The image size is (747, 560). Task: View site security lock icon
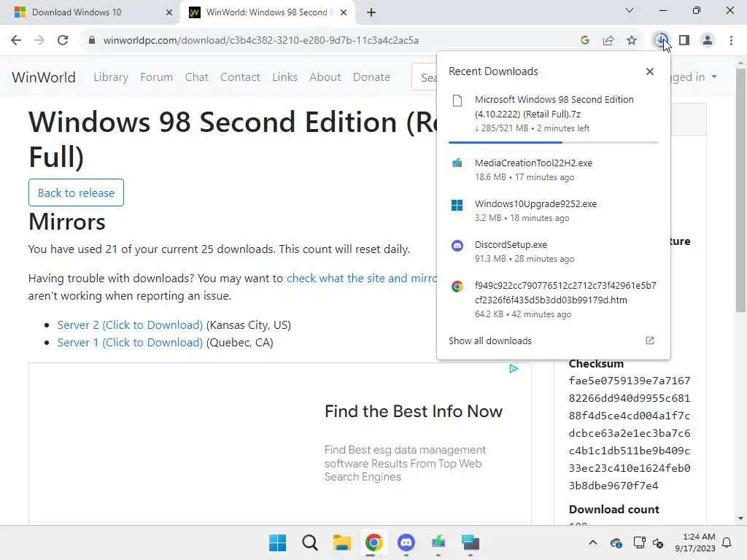(x=92, y=40)
